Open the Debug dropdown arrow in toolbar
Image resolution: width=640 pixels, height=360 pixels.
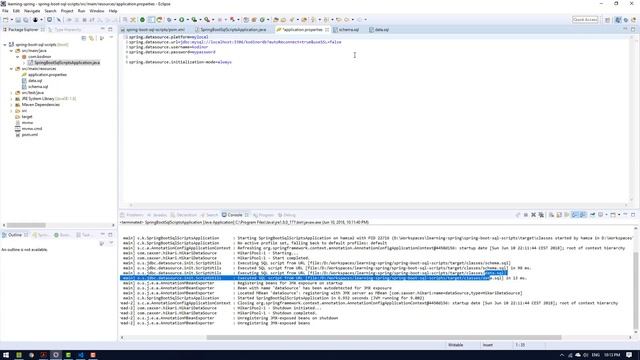click(x=174, y=20)
